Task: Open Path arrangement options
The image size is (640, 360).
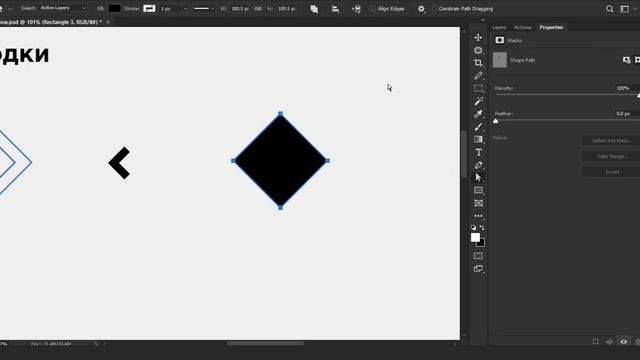Action: pyautogui.click(x=356, y=9)
